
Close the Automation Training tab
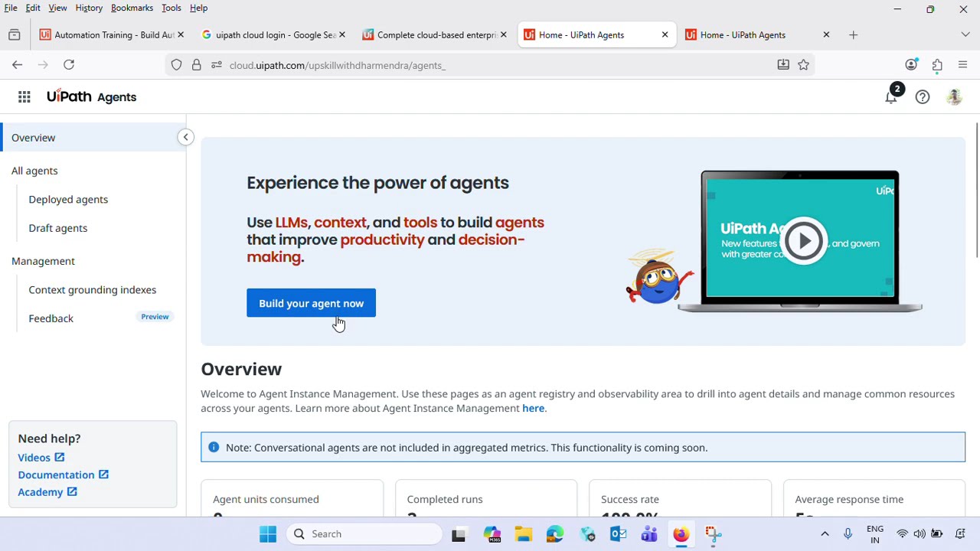tap(181, 34)
